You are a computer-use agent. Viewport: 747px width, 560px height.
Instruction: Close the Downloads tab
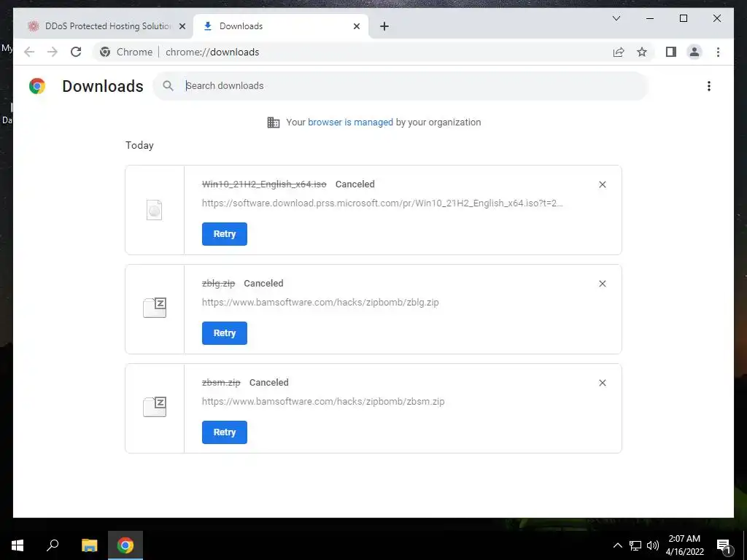click(x=356, y=26)
